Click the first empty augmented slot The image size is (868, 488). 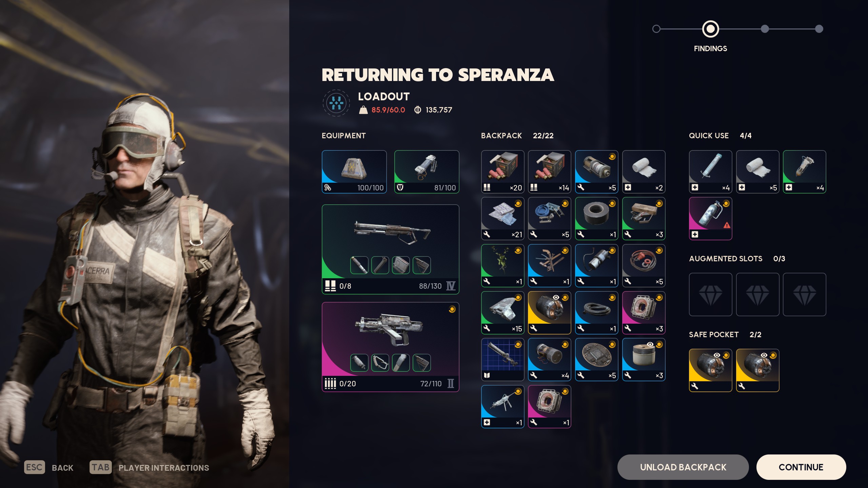click(710, 294)
